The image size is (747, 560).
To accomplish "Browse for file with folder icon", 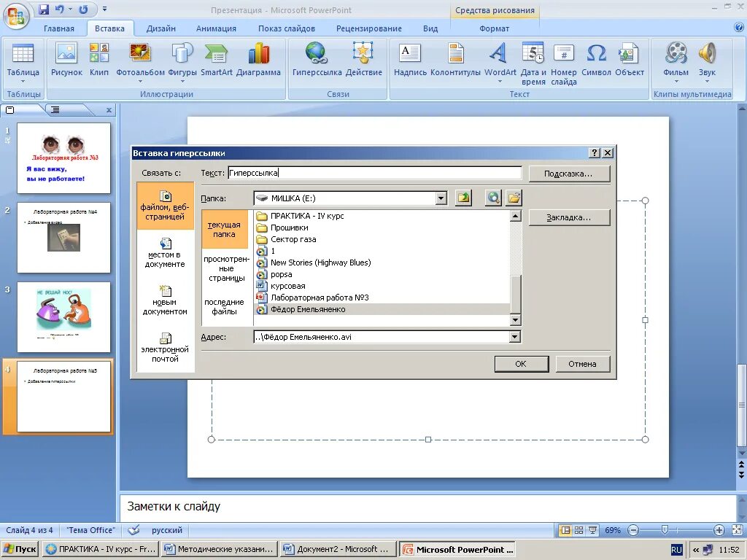I will click(x=514, y=198).
